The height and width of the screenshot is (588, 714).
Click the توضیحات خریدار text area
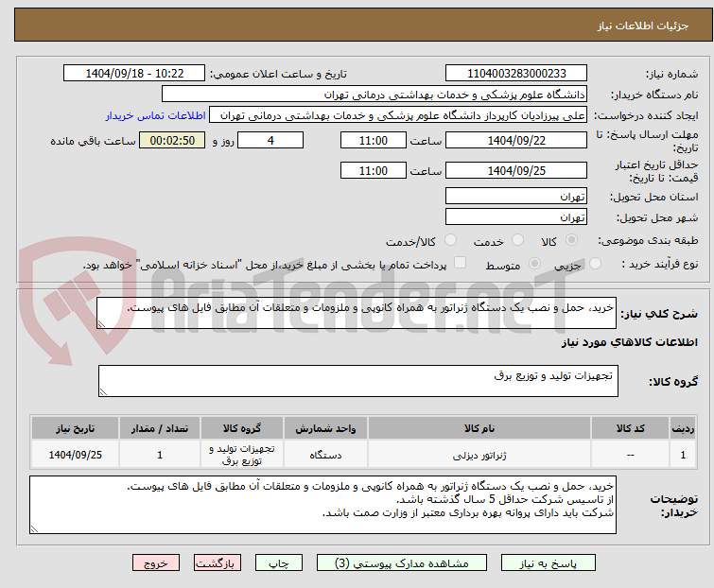(322, 505)
